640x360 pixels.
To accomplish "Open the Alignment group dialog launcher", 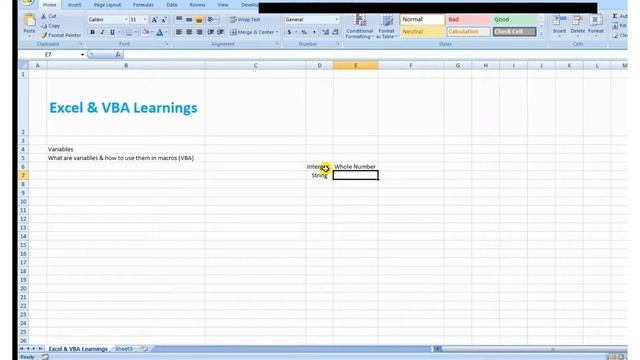I will coord(278,44).
